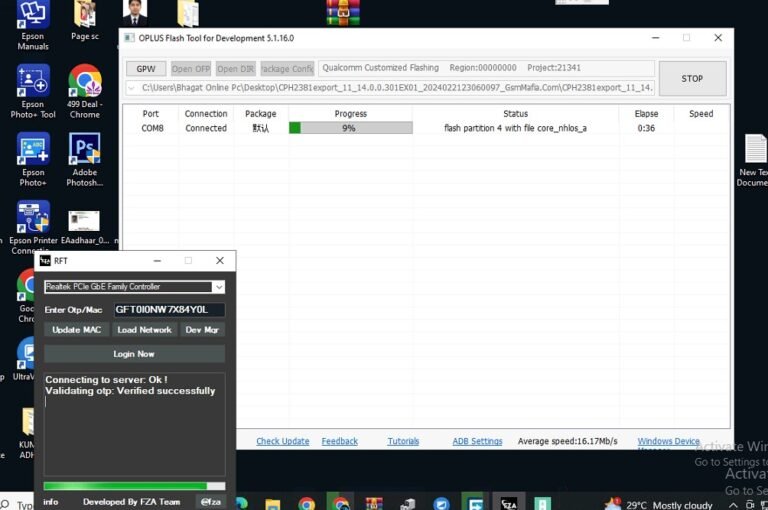The height and width of the screenshot is (510, 768).
Task: Click the Package Config button
Action: 287,69
